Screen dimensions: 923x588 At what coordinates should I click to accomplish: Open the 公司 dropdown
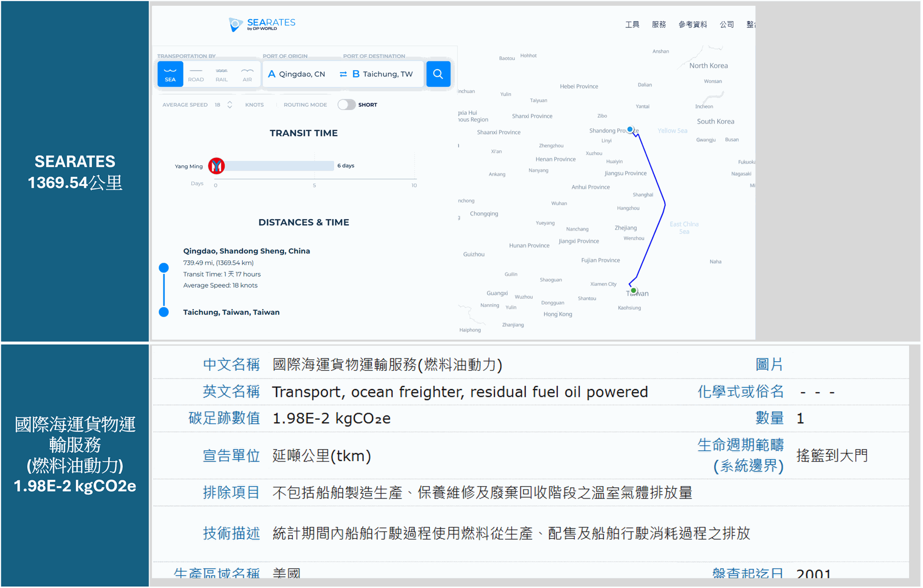pyautogui.click(x=727, y=24)
